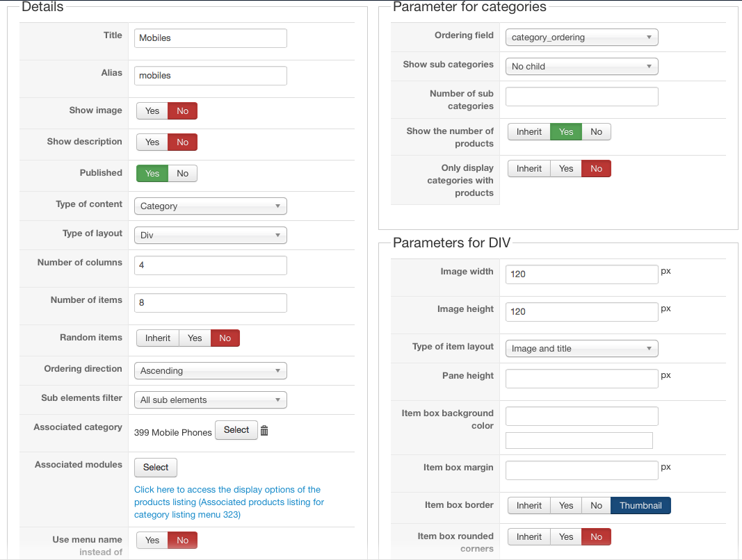
Task: Choose Inherit for Random items
Action: [x=158, y=338]
